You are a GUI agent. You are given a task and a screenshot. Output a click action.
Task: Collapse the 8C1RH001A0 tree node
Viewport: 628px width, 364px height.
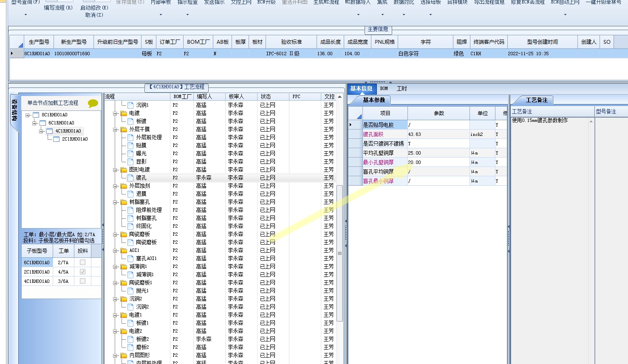pyautogui.click(x=28, y=115)
